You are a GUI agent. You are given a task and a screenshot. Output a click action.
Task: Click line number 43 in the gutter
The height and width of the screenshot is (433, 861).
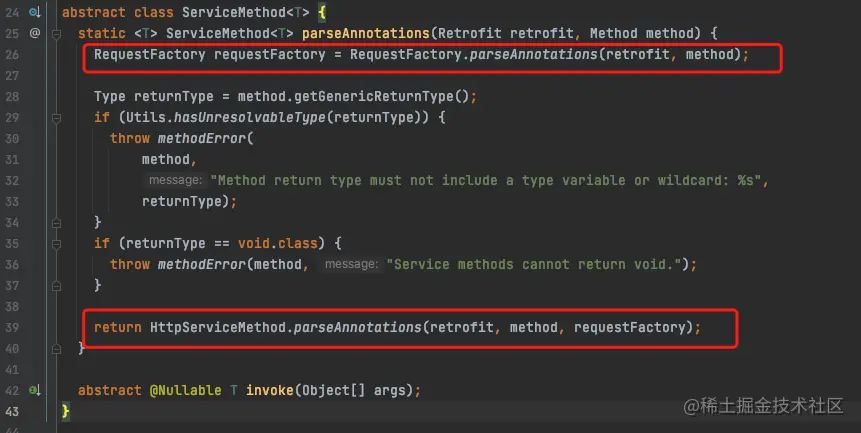pyautogui.click(x=12, y=411)
